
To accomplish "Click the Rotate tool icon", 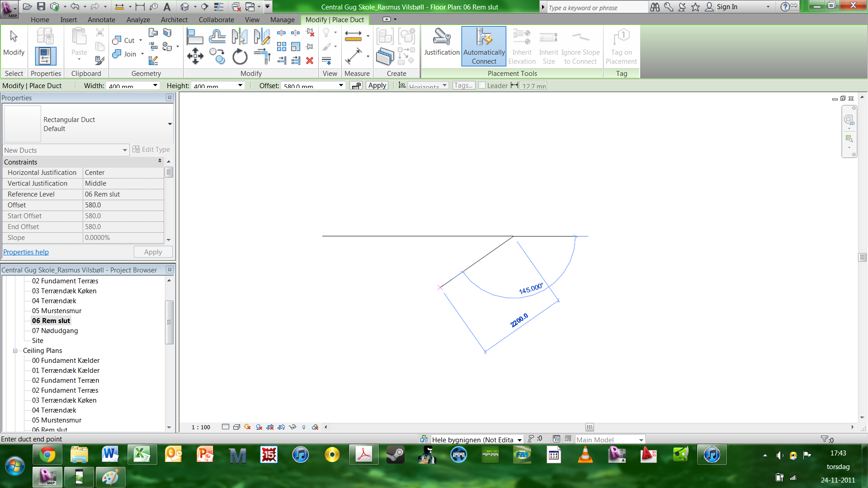I will pos(240,57).
